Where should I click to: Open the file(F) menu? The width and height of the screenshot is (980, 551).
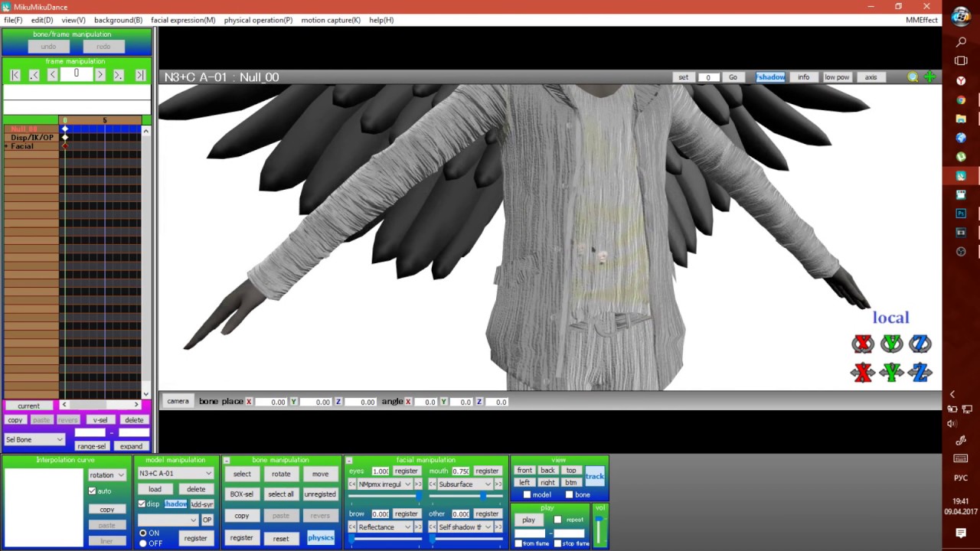(x=13, y=20)
